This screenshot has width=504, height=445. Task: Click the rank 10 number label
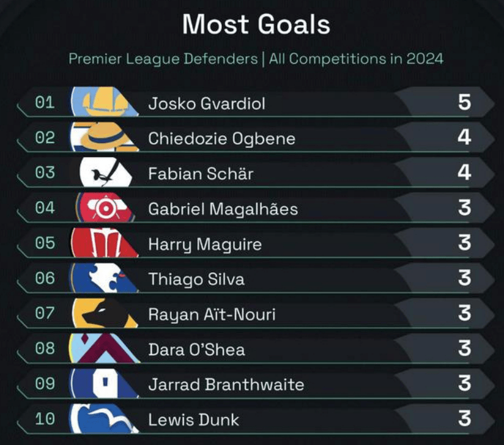click(45, 419)
